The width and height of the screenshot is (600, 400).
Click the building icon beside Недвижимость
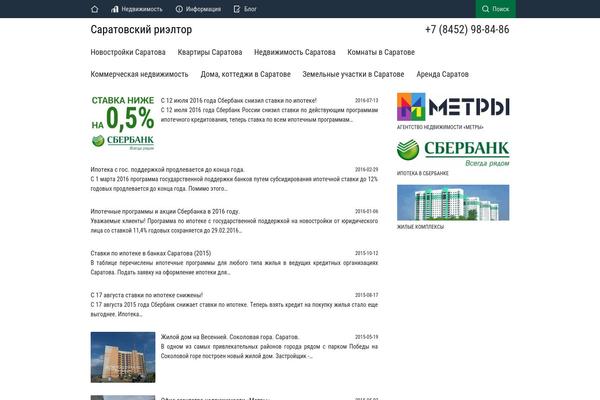coord(114,9)
